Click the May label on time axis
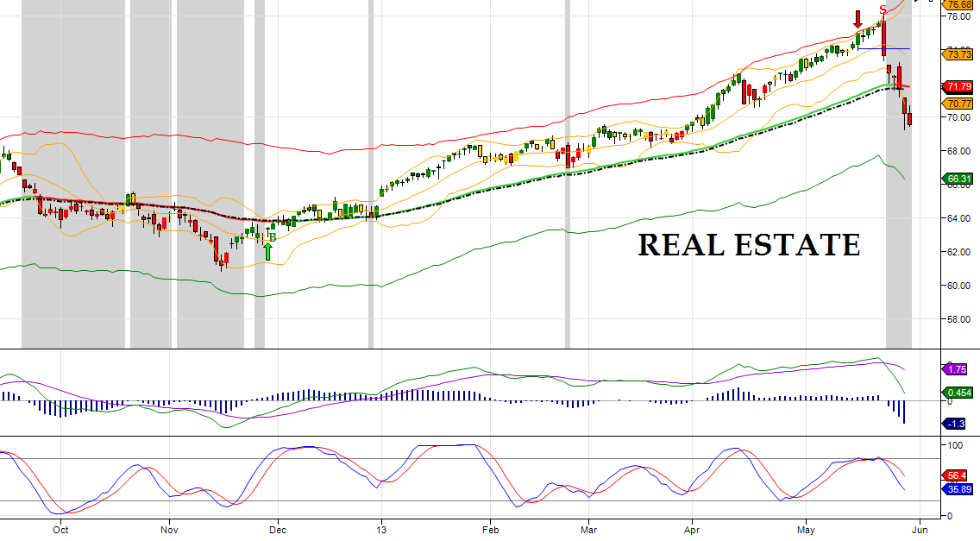The image size is (980, 541). pos(806,529)
